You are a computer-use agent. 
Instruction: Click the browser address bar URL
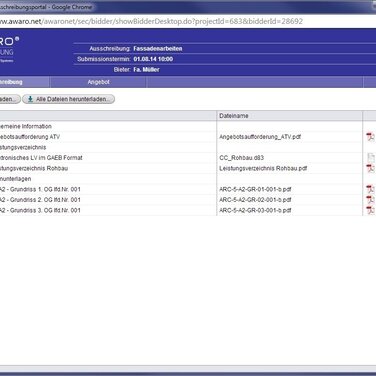pos(151,21)
